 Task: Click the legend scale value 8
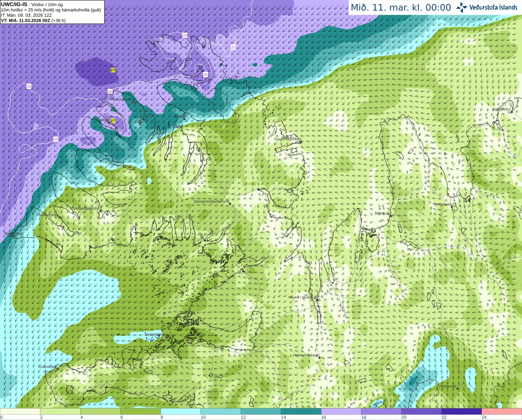(162, 417)
